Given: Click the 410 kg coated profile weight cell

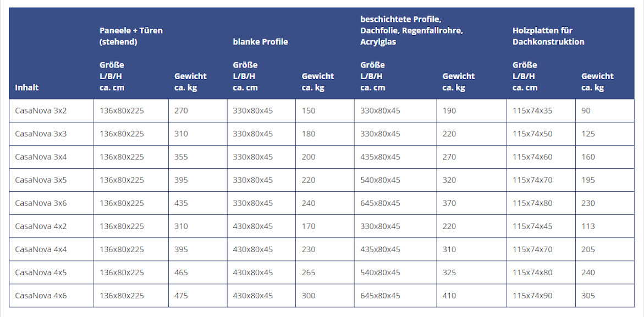Looking at the screenshot, I should click(449, 296).
